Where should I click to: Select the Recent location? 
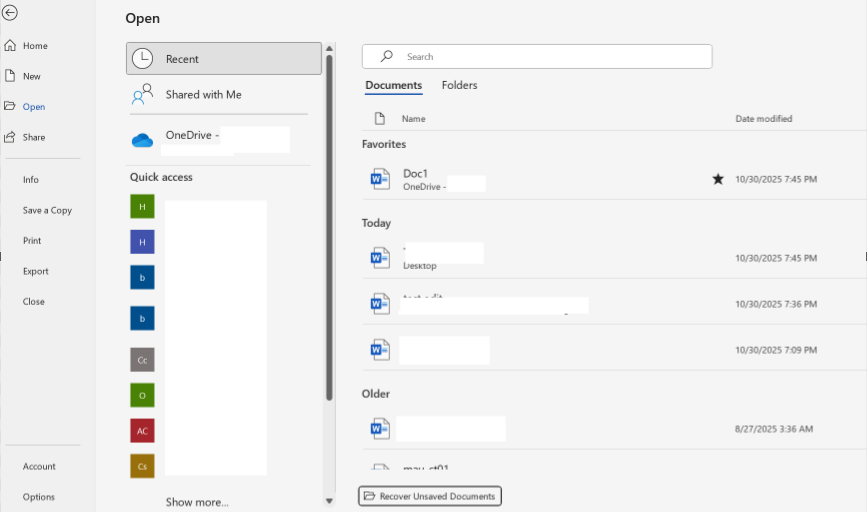coord(223,59)
